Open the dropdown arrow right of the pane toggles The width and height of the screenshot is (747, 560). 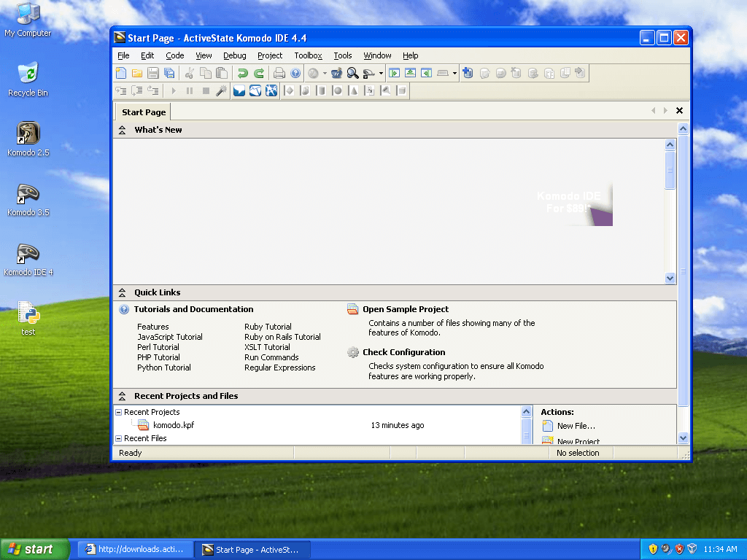click(454, 74)
